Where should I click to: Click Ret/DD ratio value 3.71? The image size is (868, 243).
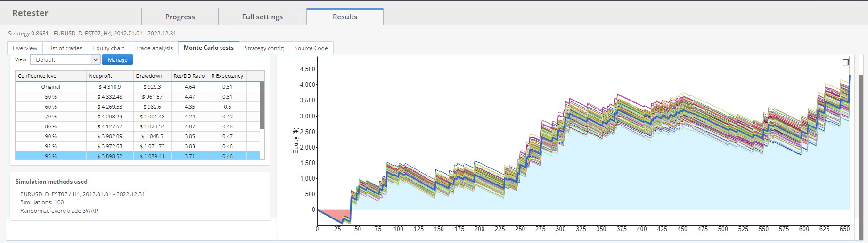[x=190, y=156]
